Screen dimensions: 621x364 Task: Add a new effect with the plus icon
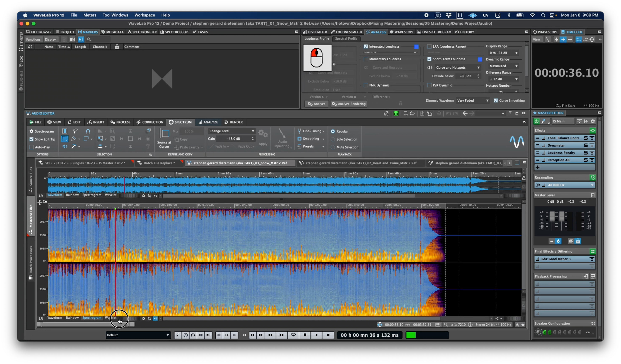pos(537,168)
